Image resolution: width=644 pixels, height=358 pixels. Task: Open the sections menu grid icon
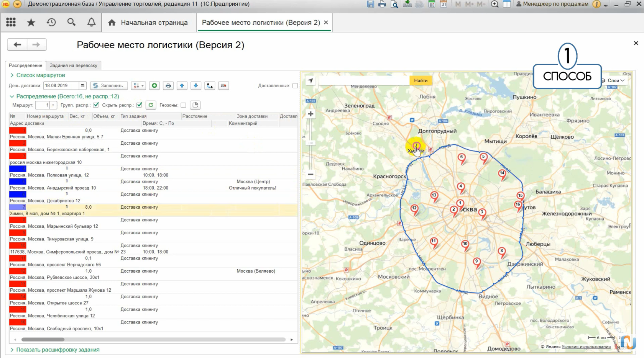tap(11, 22)
